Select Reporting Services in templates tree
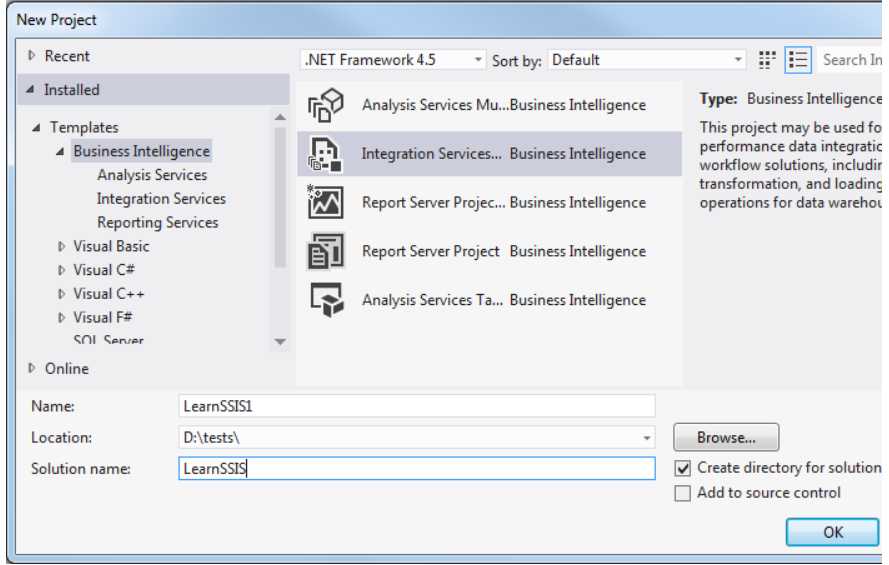This screenshot has width=889, height=565. tap(158, 223)
